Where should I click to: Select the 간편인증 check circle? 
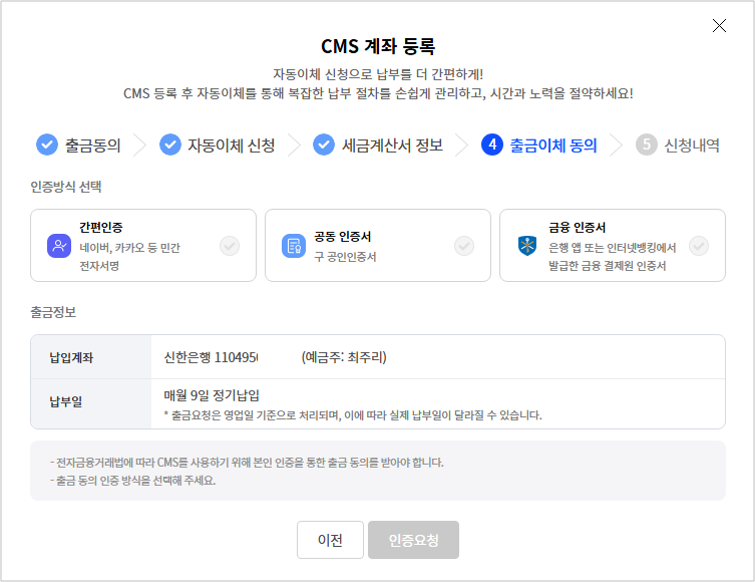point(230,246)
